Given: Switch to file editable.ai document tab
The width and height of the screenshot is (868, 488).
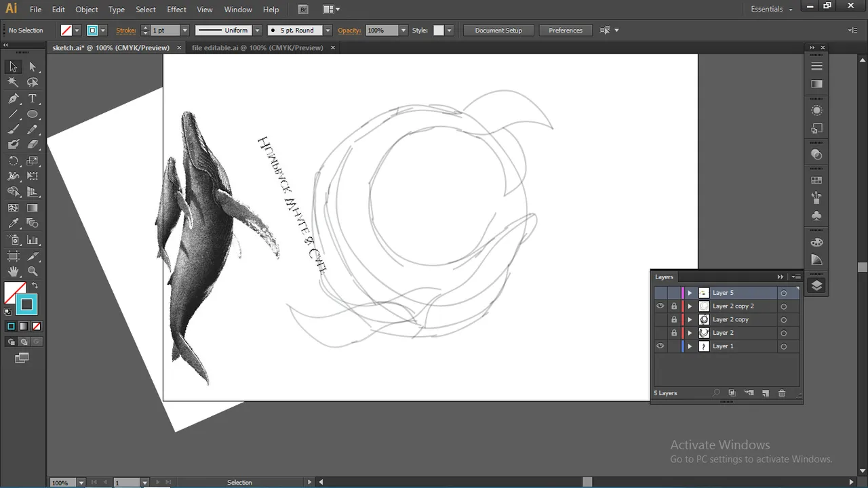Looking at the screenshot, I should [257, 48].
